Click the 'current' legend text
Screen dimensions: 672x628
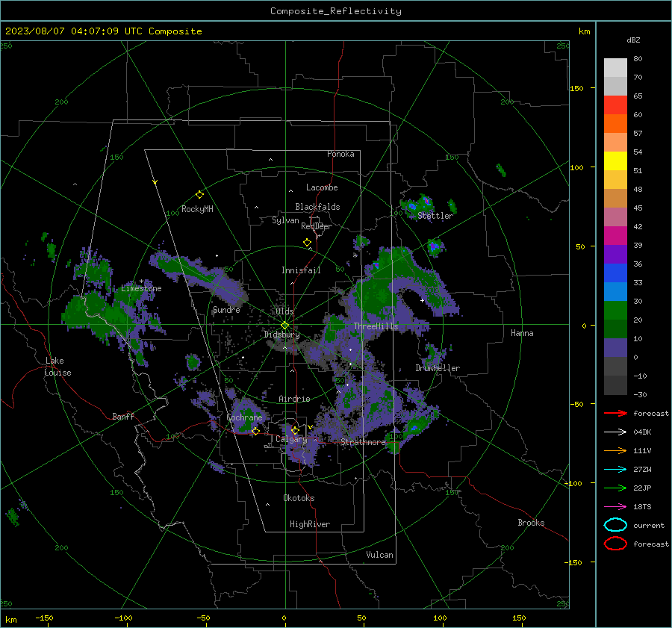click(649, 526)
